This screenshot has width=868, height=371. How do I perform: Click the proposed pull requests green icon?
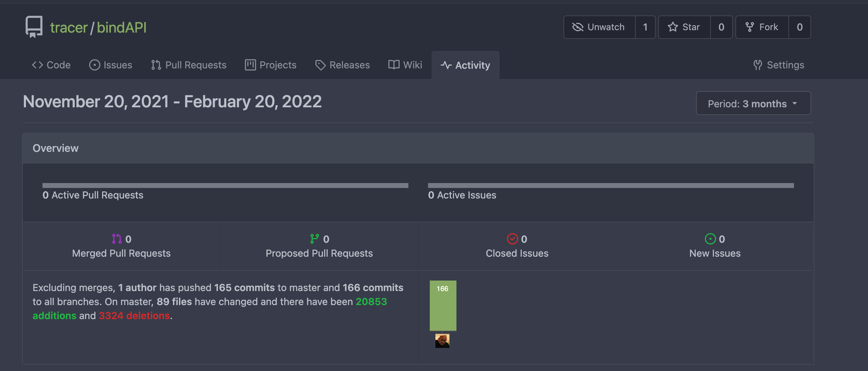(x=314, y=239)
